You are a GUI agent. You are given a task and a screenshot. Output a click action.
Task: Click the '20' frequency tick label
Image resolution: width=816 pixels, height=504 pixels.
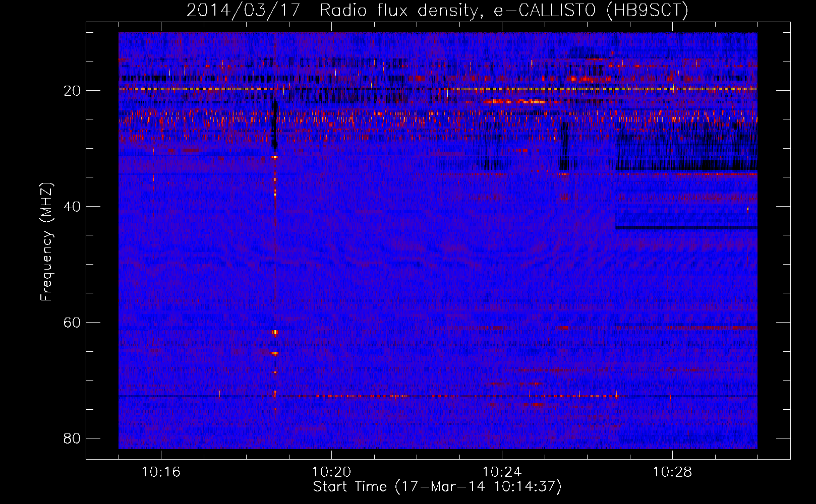tap(72, 91)
